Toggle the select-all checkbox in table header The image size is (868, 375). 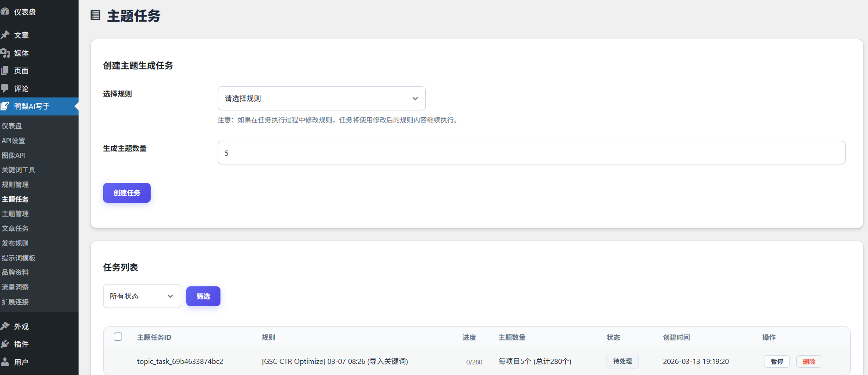[x=118, y=337]
